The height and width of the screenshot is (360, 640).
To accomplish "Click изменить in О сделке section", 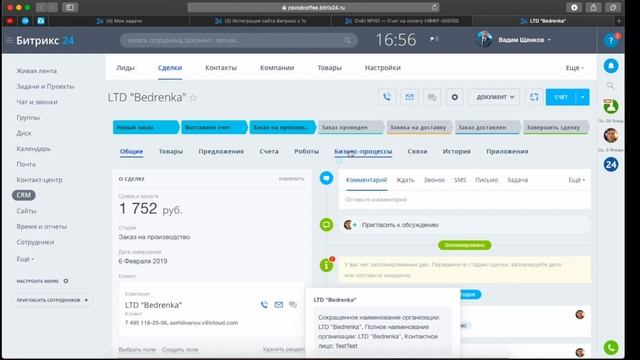I will coord(291,179).
